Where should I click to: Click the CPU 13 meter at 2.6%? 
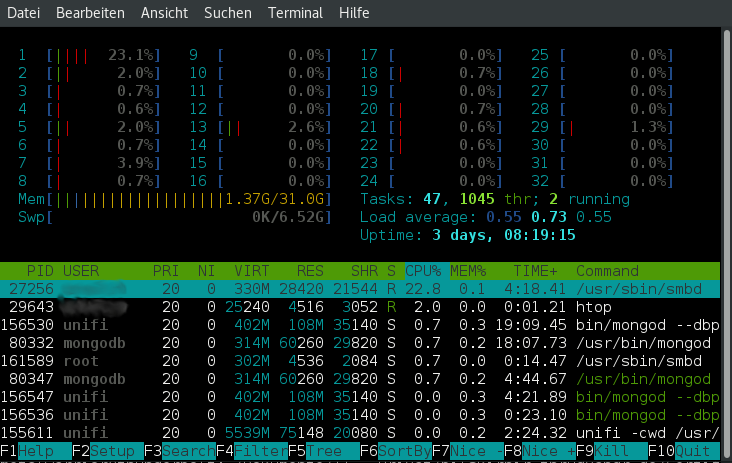click(260, 127)
